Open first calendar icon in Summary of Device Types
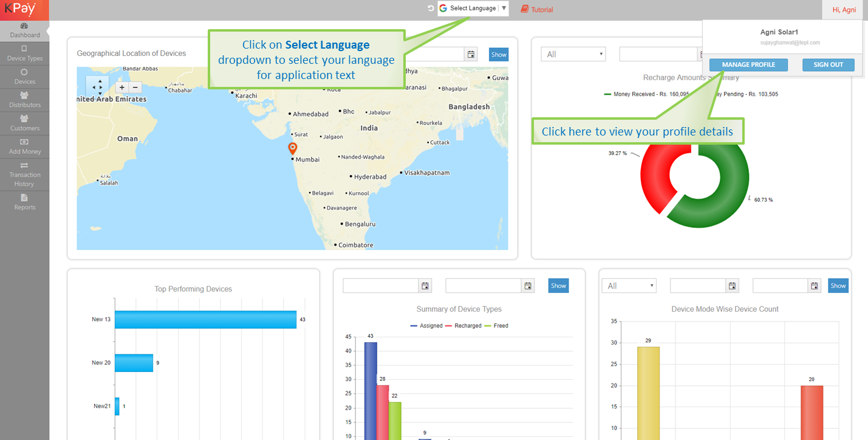The height and width of the screenshot is (440, 868). (425, 286)
